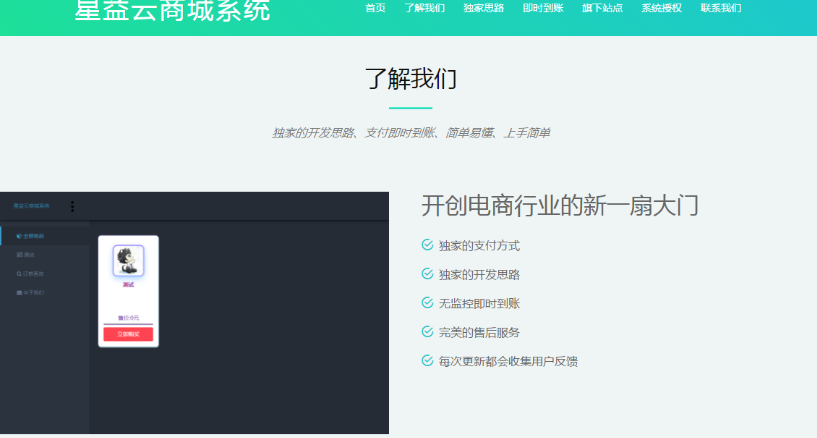Open 关于我们 in the preview sidebar

click(30, 292)
